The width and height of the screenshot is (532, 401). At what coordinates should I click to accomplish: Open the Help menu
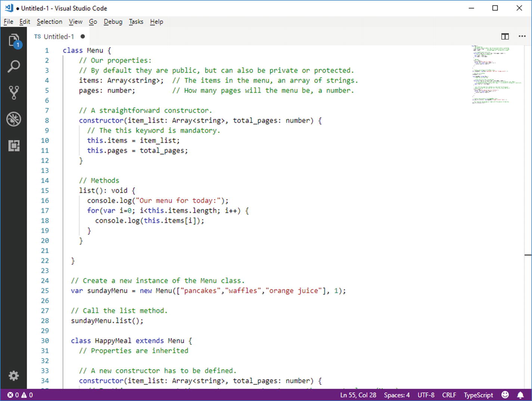[156, 22]
